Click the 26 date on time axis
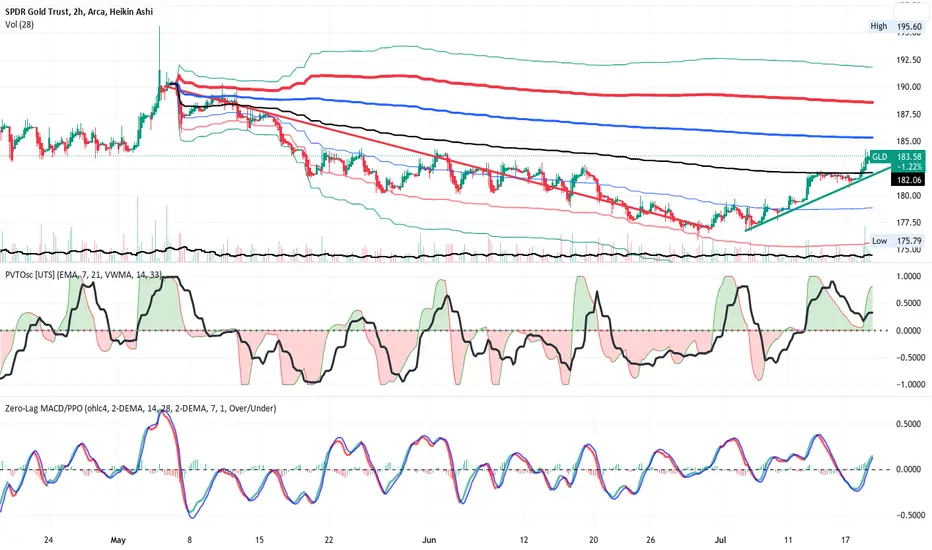932x550 pixels. [x=651, y=540]
